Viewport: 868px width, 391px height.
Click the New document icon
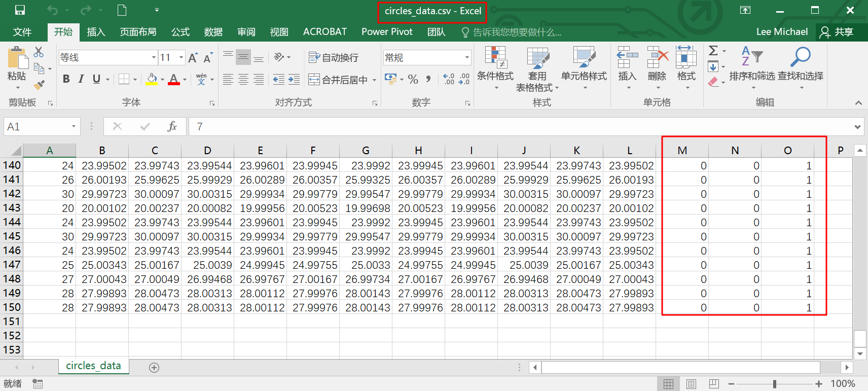coord(122,10)
